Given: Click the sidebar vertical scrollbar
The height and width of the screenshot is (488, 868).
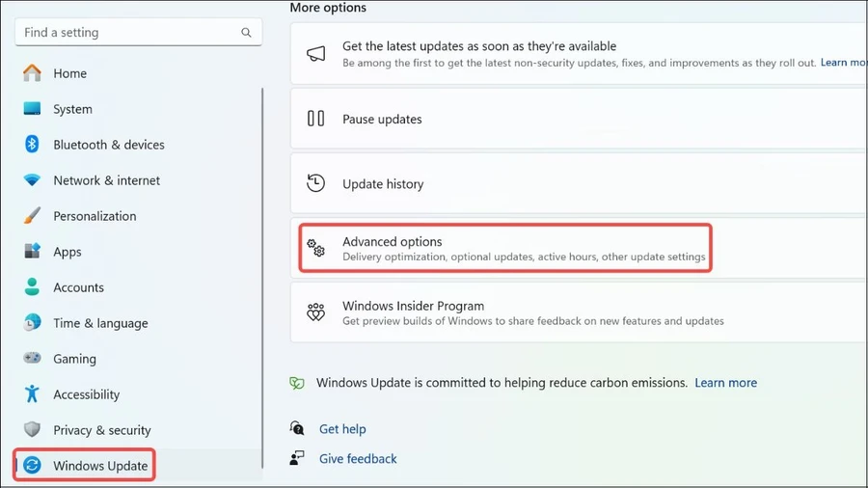Looking at the screenshot, I should pos(261,277).
